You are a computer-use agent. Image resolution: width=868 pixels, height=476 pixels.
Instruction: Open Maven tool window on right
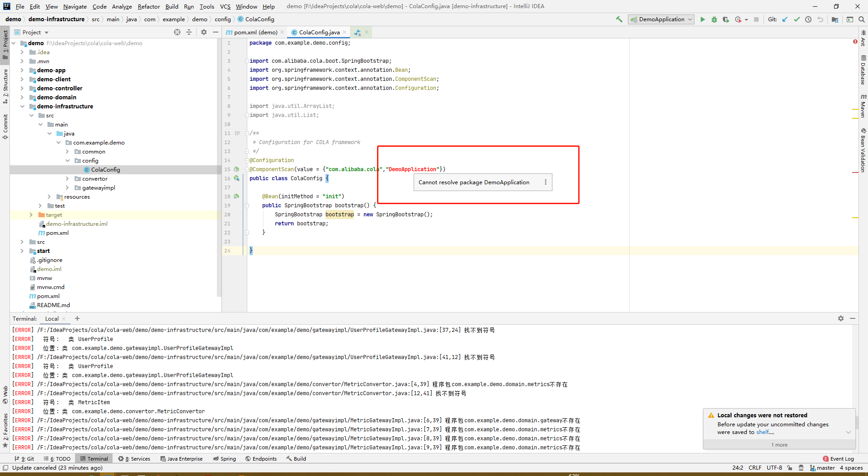tap(863, 106)
